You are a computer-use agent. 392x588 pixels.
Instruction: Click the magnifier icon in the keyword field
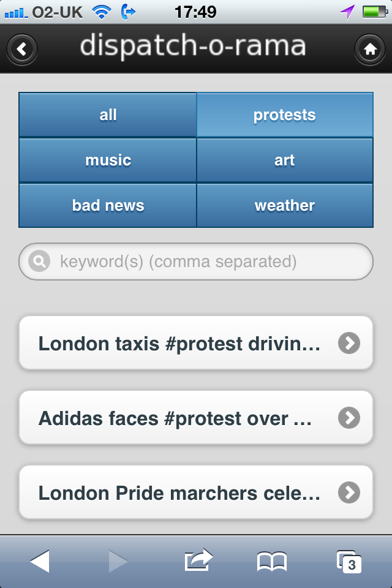point(39,261)
